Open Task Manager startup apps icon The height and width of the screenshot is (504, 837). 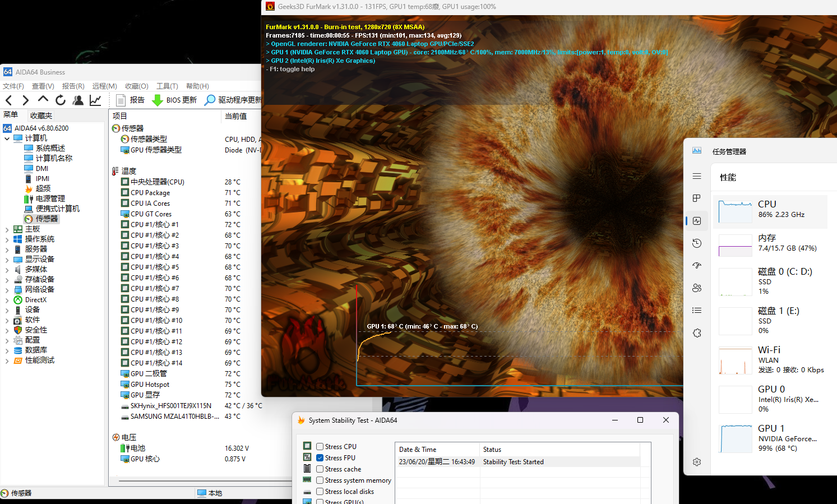[x=697, y=266]
